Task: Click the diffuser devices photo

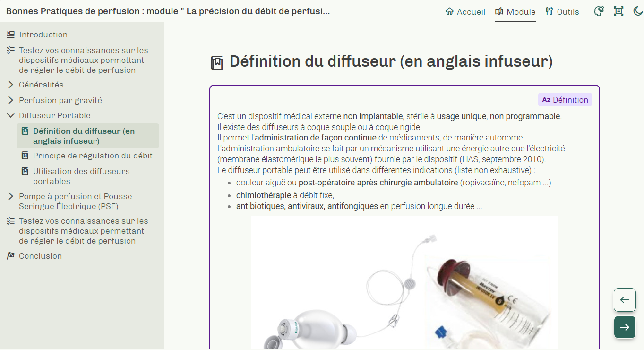Action: [x=405, y=282]
